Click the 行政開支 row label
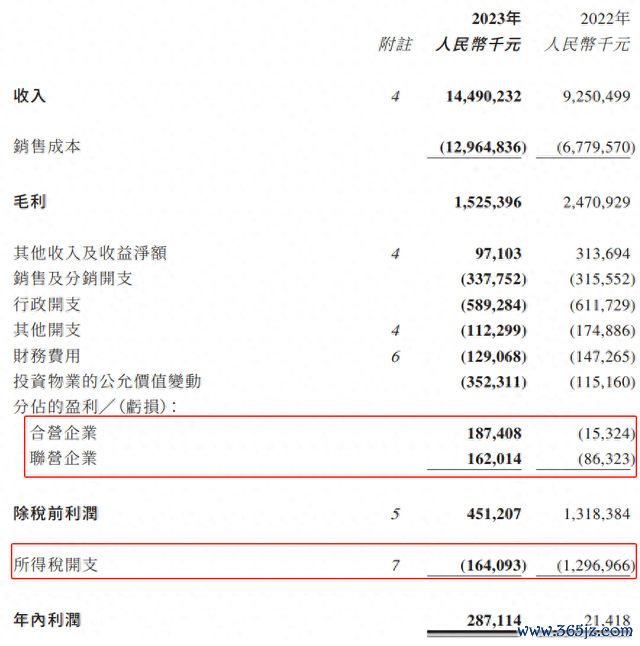This screenshot has height=646, width=640. pos(47,304)
